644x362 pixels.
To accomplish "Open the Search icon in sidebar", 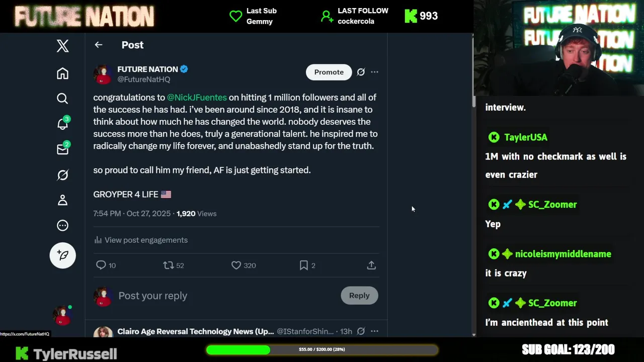I will pyautogui.click(x=62, y=99).
